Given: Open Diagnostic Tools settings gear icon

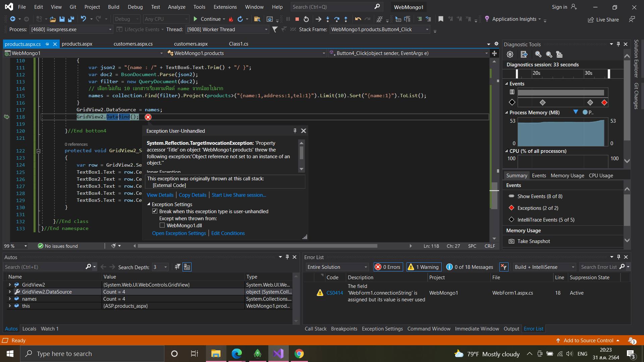Looking at the screenshot, I should (x=510, y=54).
